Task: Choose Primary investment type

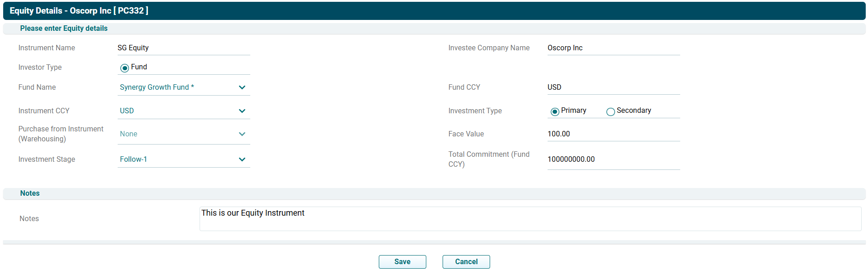Action: click(x=555, y=111)
